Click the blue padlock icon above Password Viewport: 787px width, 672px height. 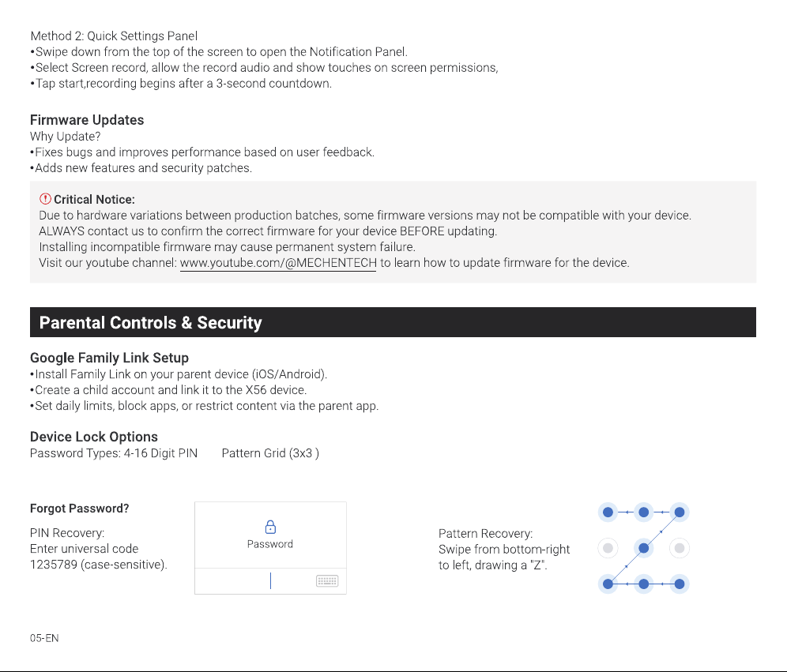(270, 527)
